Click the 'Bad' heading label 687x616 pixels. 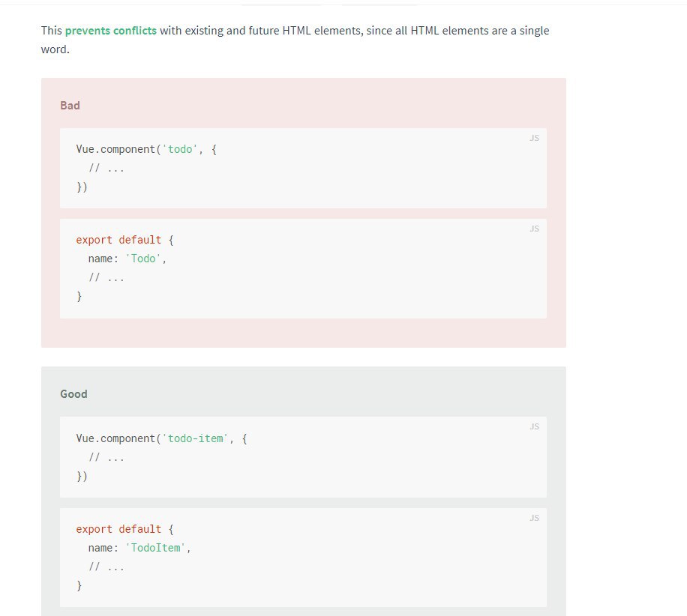coord(70,106)
